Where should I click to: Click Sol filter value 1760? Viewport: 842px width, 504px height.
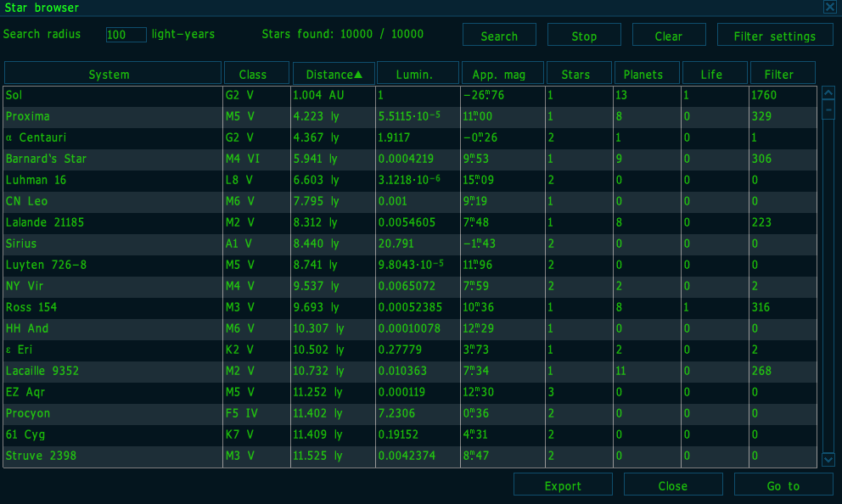tap(764, 96)
